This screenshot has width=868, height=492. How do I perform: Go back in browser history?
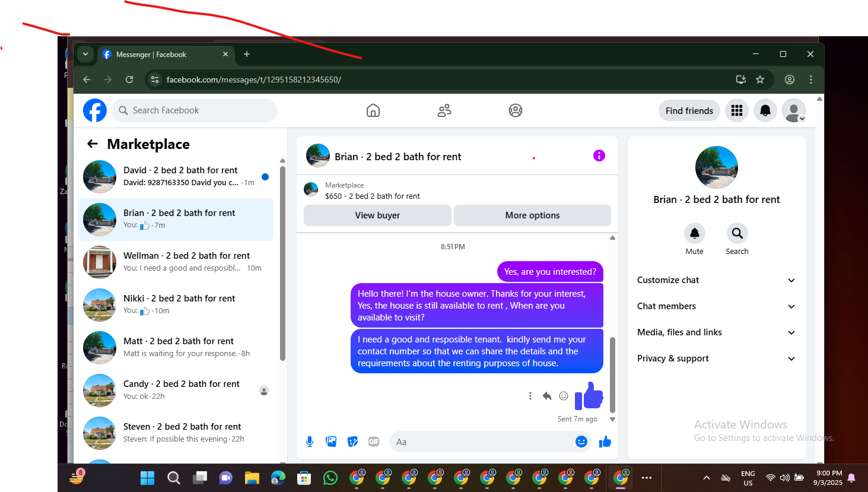(x=87, y=80)
